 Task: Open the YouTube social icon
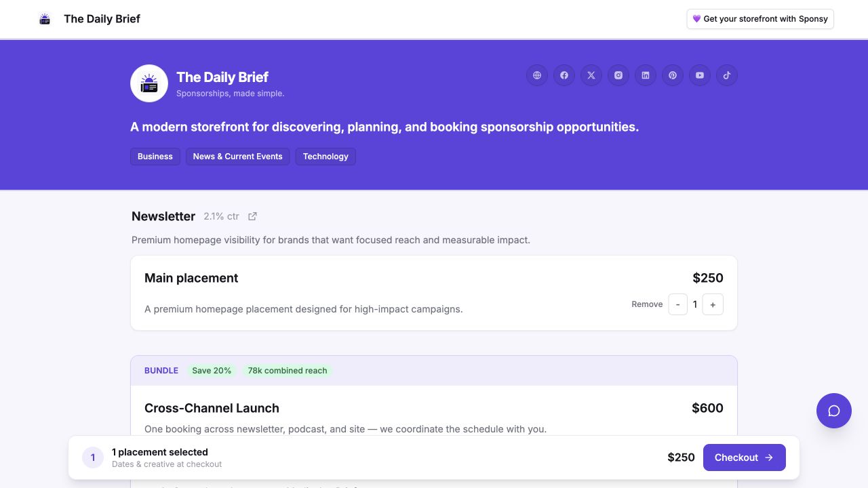click(x=700, y=75)
